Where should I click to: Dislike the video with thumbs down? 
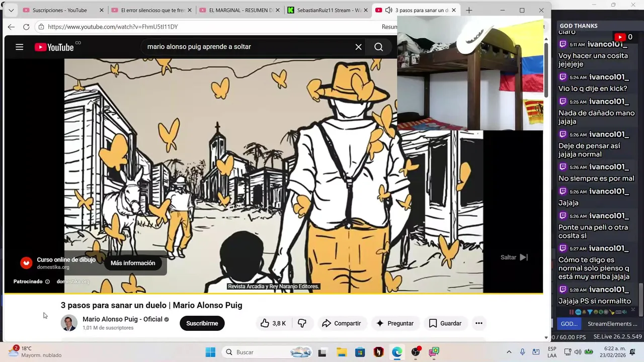click(302, 323)
